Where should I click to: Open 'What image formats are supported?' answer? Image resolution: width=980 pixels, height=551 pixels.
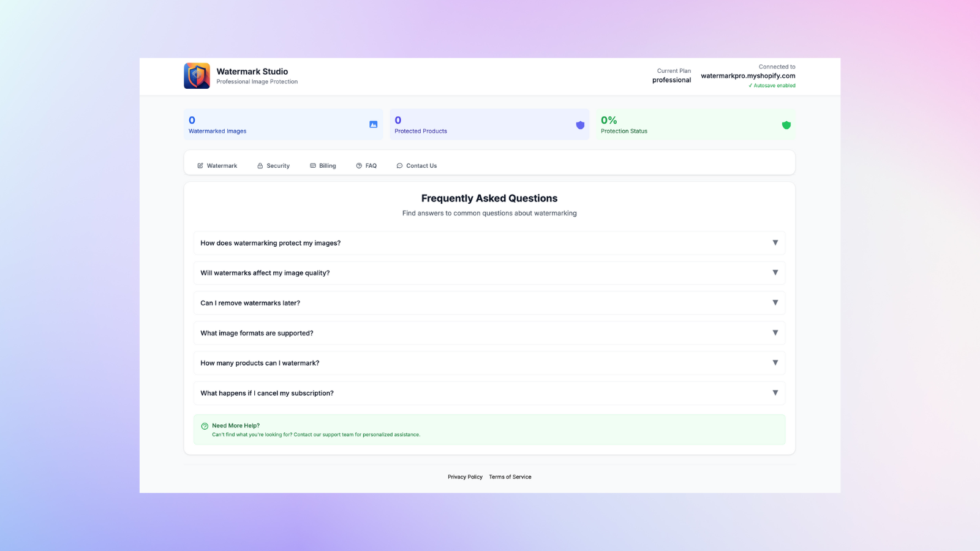tap(775, 333)
